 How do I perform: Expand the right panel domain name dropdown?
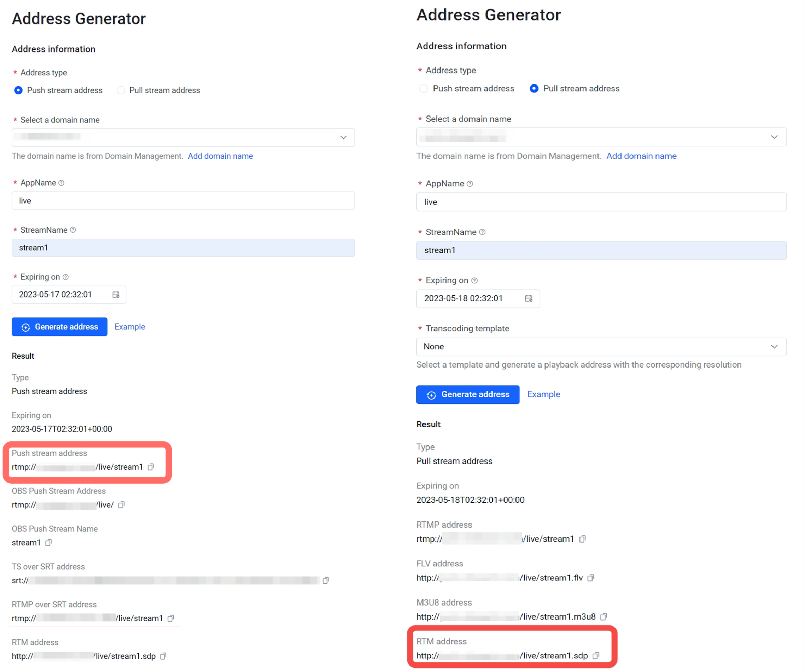pyautogui.click(x=601, y=137)
